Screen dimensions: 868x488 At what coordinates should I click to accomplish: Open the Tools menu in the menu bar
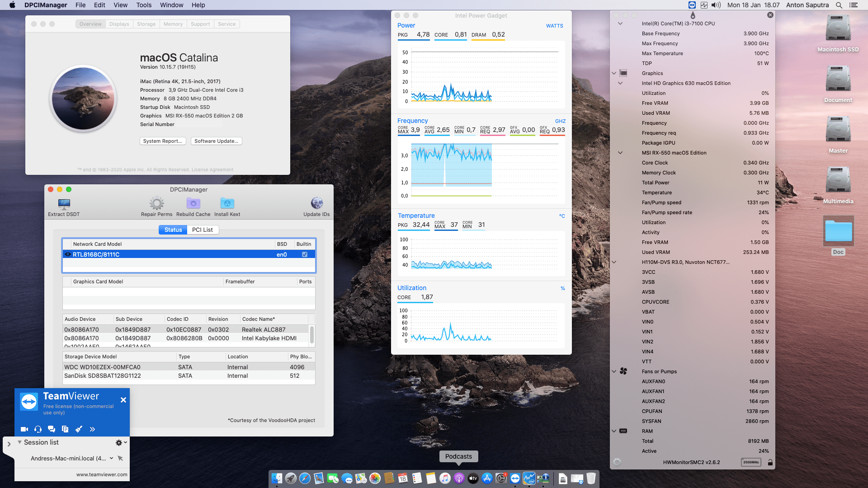coord(144,5)
